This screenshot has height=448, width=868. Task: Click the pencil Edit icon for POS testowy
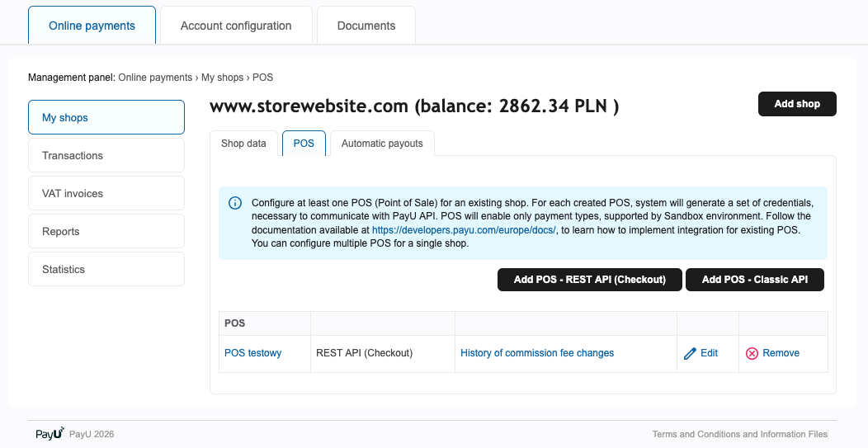(691, 353)
